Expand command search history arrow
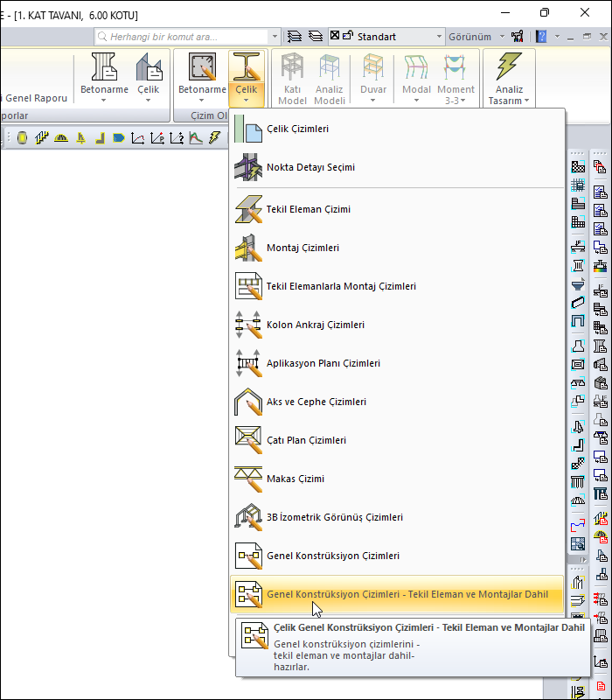 pyautogui.click(x=275, y=37)
